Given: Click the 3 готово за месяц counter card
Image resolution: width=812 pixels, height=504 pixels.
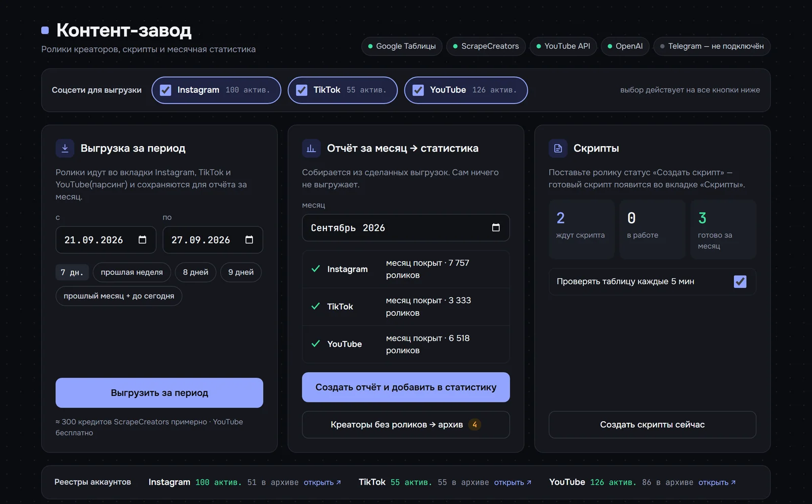Looking at the screenshot, I should [723, 229].
